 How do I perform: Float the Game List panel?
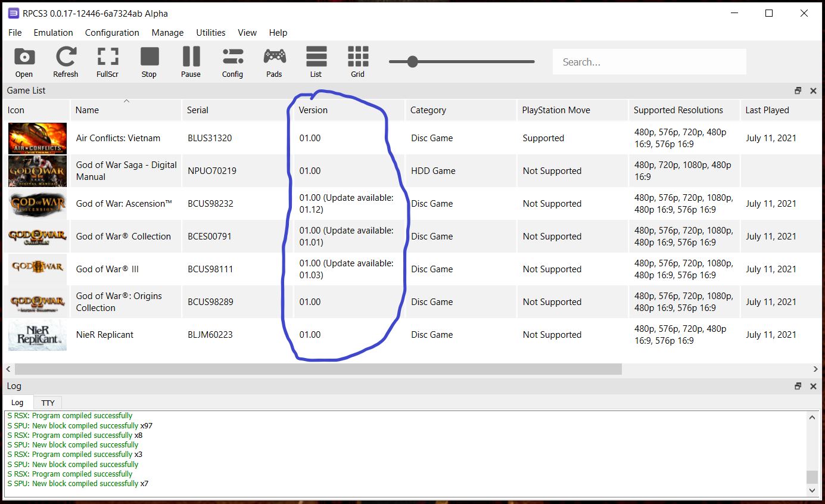798,91
